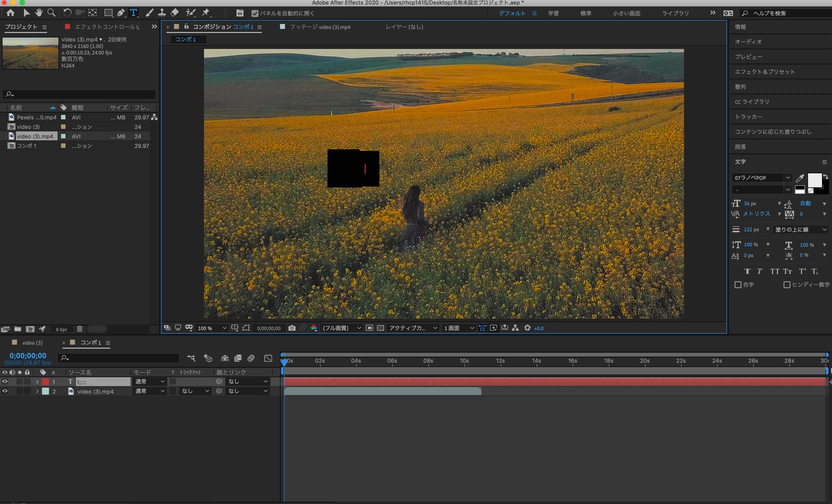The image size is (832, 504).
Task: Pick the Puppet Pin tool
Action: [x=206, y=13]
